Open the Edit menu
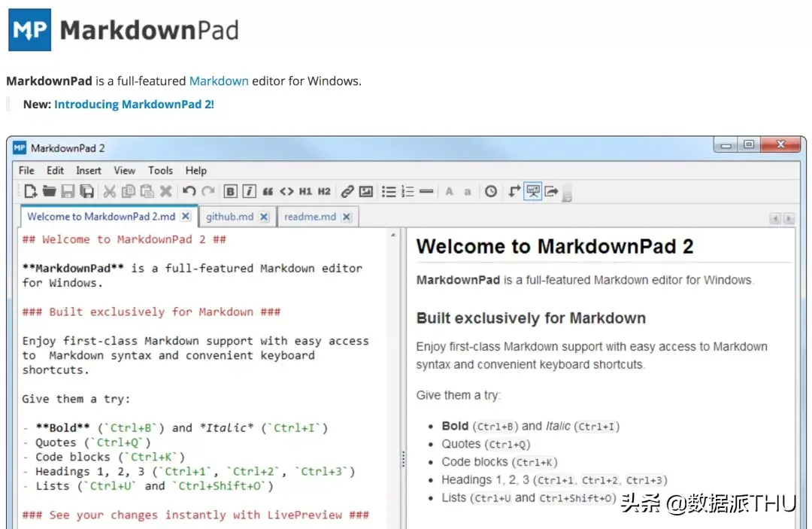Viewport: 812px width, 529px height. (55, 171)
